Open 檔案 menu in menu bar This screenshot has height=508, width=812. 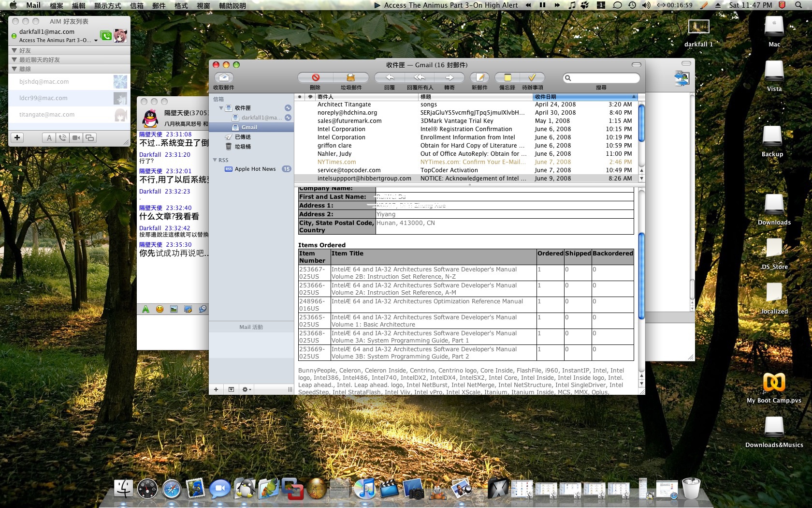(x=57, y=5)
